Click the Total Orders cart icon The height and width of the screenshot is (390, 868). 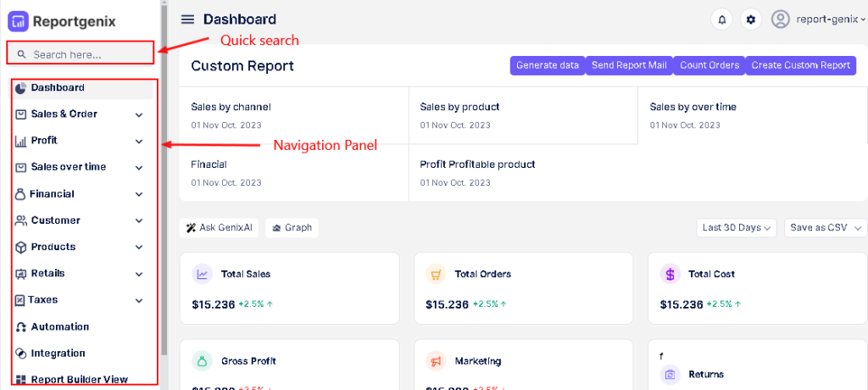tap(436, 274)
